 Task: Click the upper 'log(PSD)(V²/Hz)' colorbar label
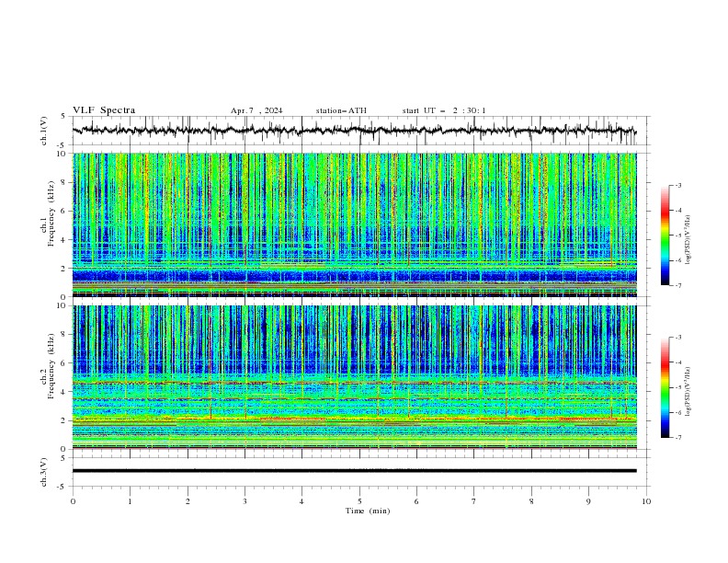(x=688, y=240)
